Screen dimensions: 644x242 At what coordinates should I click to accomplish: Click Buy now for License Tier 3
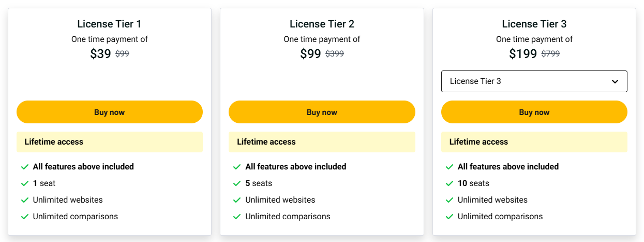(534, 112)
